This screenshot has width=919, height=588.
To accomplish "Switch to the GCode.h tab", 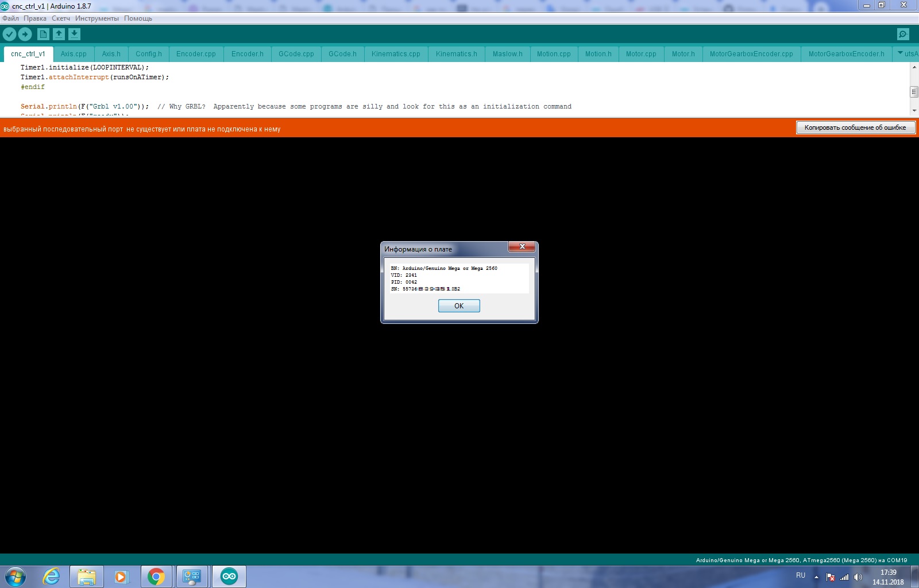I will click(x=342, y=54).
